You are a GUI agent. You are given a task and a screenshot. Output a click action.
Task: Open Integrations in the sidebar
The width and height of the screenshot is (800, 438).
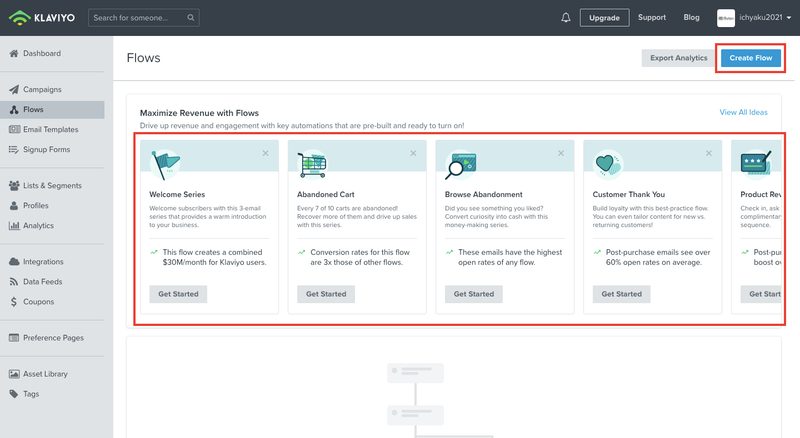click(43, 261)
